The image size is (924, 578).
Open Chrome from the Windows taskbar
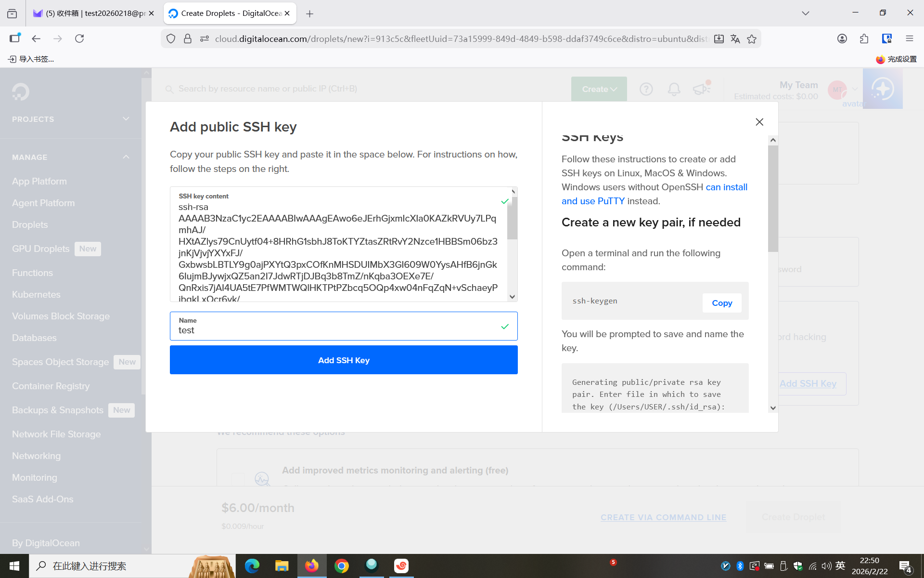(342, 566)
